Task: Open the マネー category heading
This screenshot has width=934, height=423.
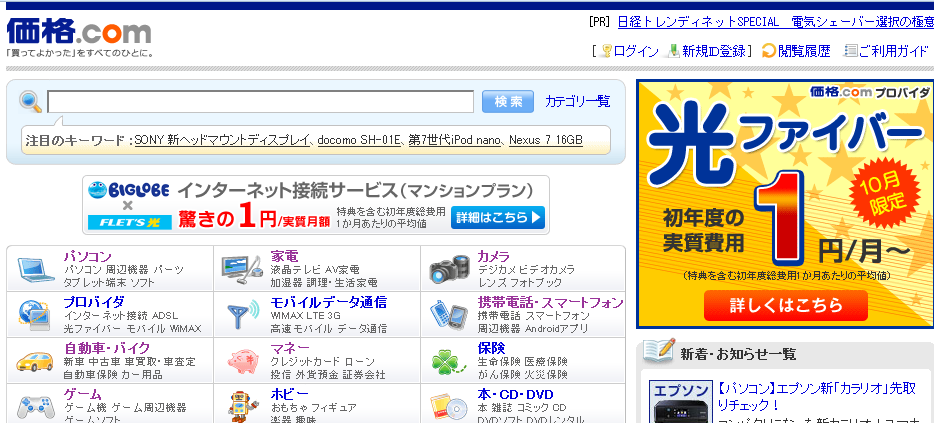Action: click(290, 348)
